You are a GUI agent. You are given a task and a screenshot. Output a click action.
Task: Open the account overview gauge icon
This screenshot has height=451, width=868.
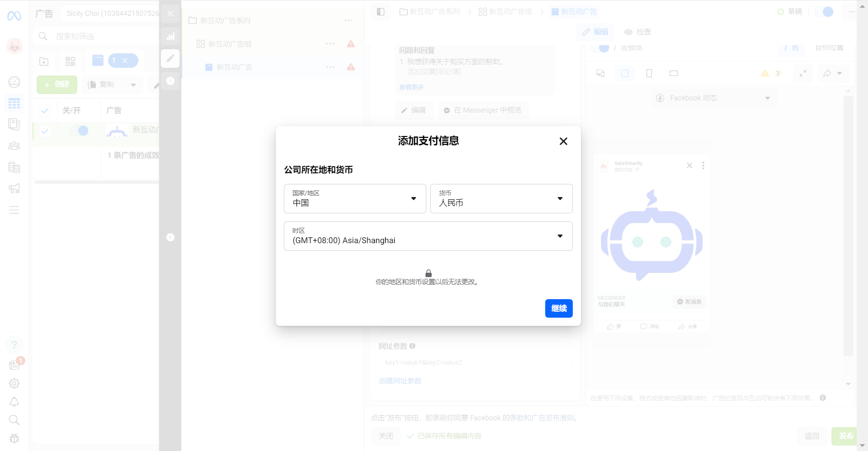click(14, 82)
